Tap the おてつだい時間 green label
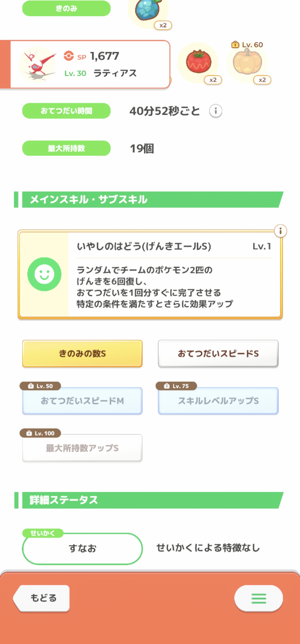 pyautogui.click(x=66, y=111)
